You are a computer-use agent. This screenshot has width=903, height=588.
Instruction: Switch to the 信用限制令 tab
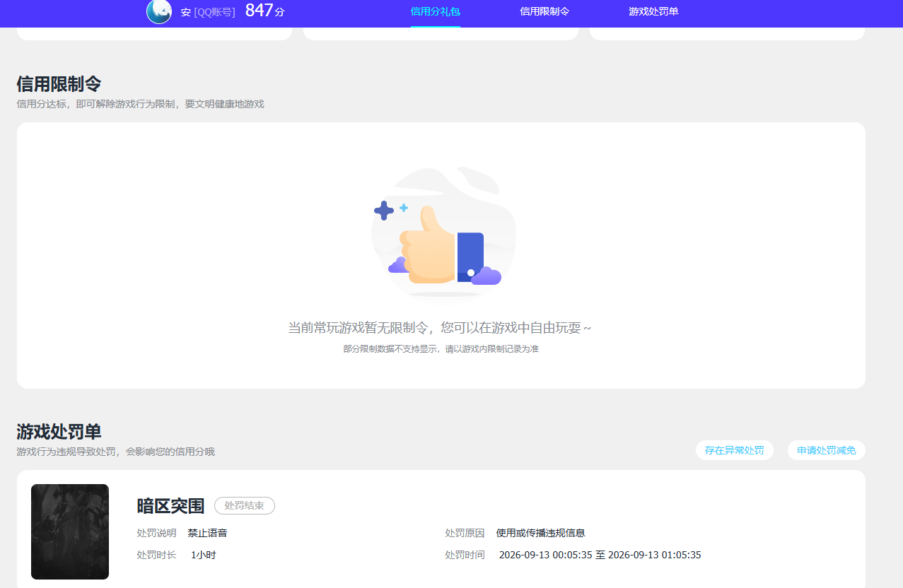pyautogui.click(x=544, y=12)
